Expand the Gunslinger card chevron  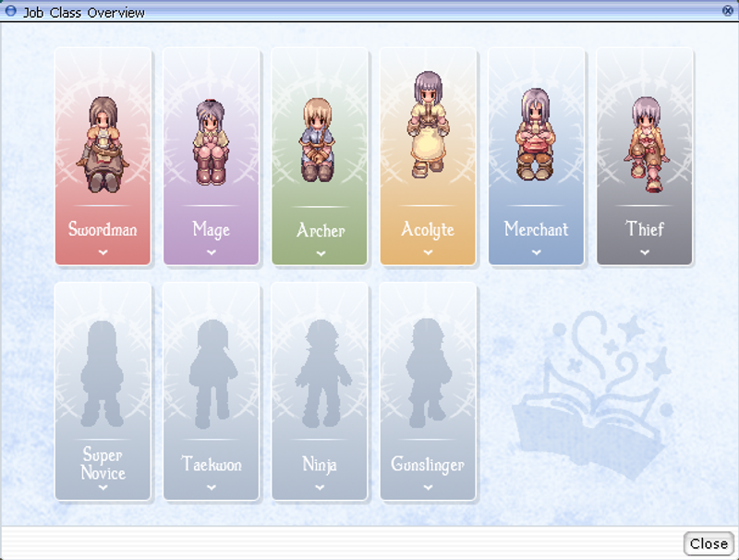(428, 488)
